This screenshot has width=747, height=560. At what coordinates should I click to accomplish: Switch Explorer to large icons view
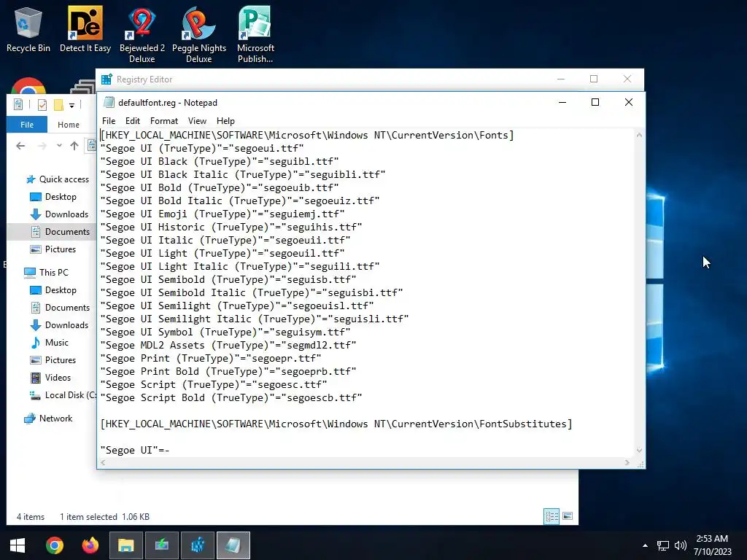(x=568, y=516)
